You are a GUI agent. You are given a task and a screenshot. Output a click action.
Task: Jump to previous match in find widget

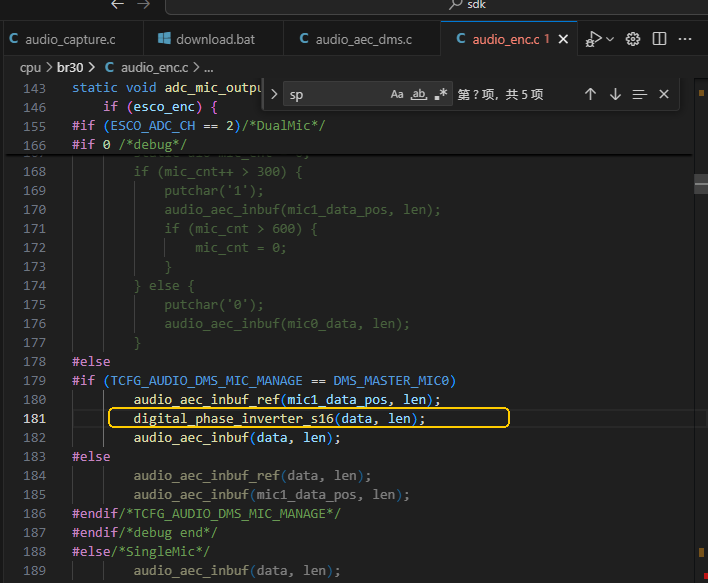(590, 94)
